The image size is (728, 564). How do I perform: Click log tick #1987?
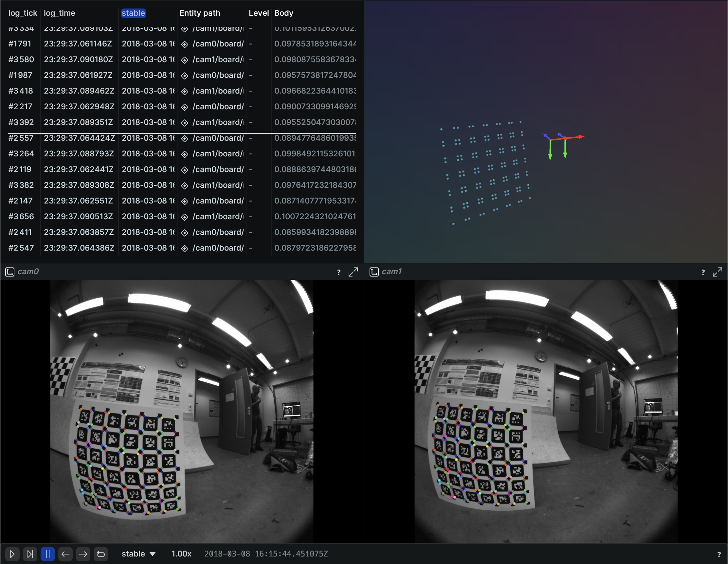[20, 75]
